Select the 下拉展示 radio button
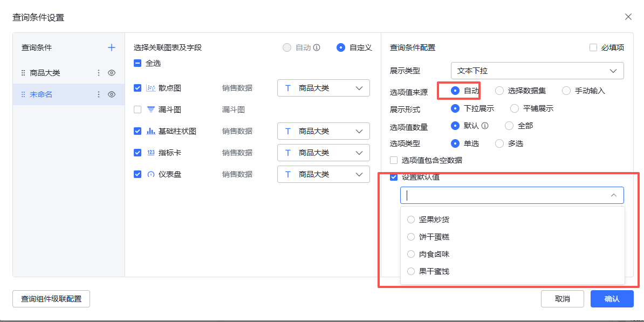 (455, 108)
